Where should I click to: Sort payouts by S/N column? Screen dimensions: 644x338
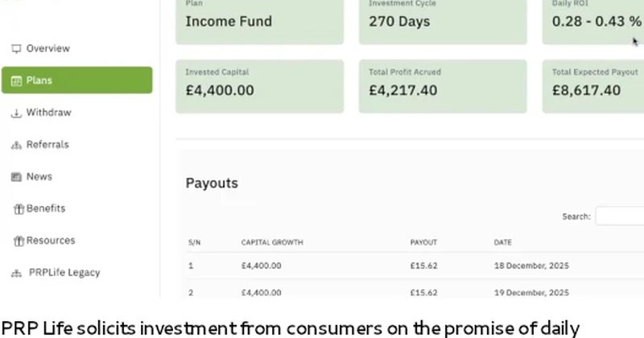[194, 242]
